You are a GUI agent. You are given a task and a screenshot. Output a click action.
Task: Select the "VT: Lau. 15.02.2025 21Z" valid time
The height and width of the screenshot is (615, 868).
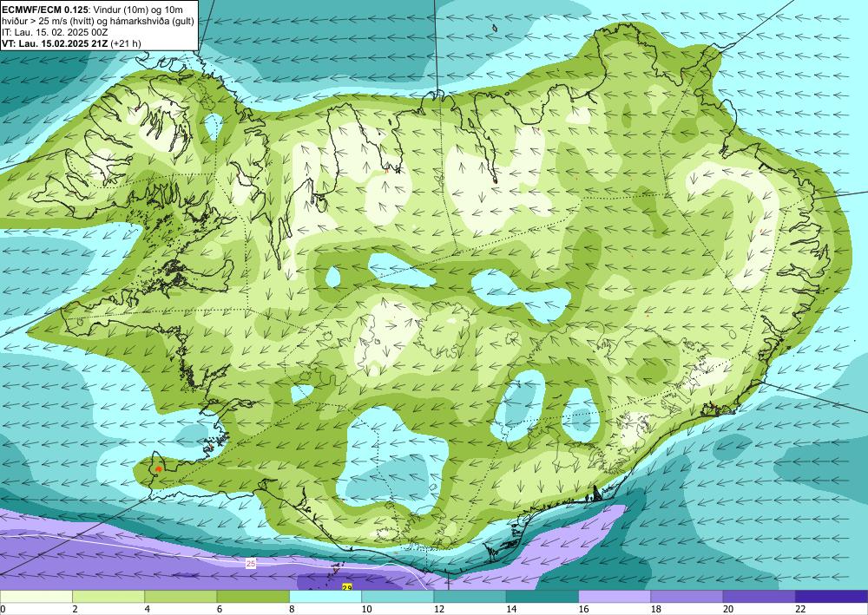(x=55, y=43)
